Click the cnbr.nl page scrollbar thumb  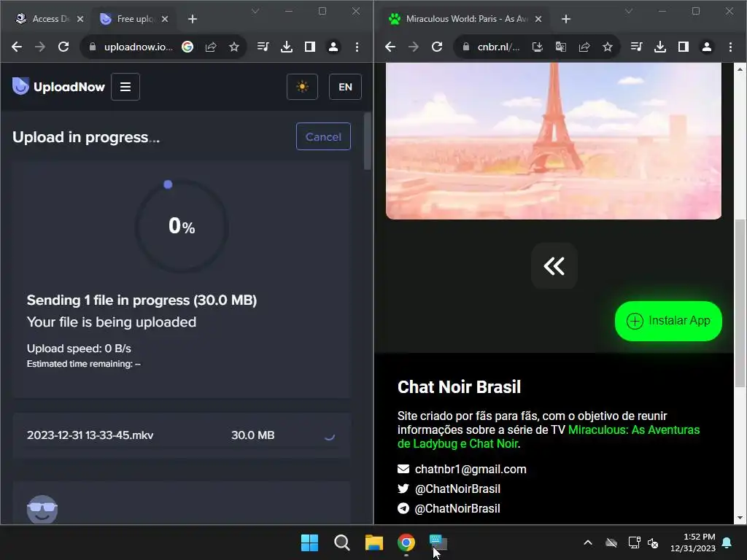tap(740, 303)
